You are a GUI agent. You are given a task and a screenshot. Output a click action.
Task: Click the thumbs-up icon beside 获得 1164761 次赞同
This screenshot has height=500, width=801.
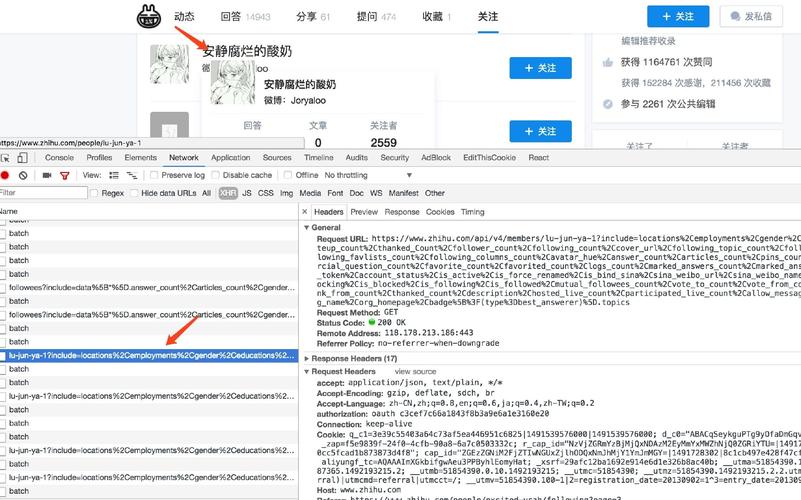607,62
